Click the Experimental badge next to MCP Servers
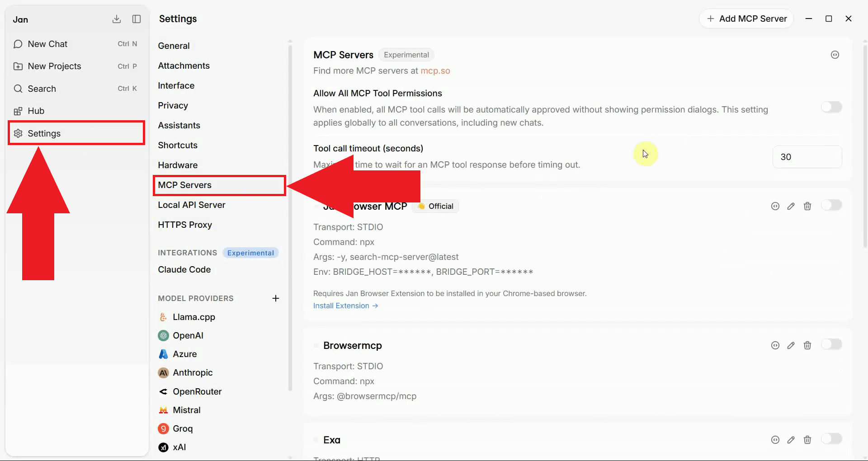 click(x=406, y=55)
